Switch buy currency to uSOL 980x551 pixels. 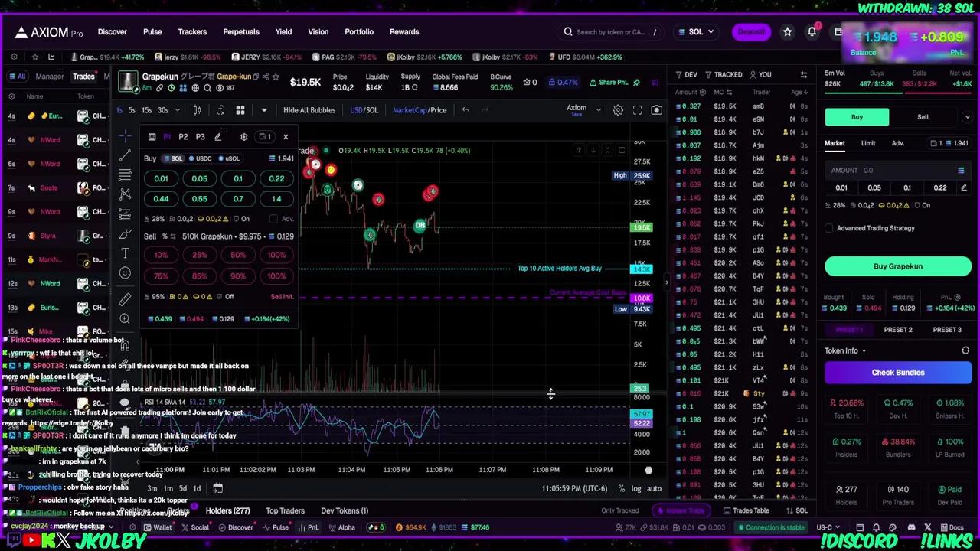[x=229, y=158]
